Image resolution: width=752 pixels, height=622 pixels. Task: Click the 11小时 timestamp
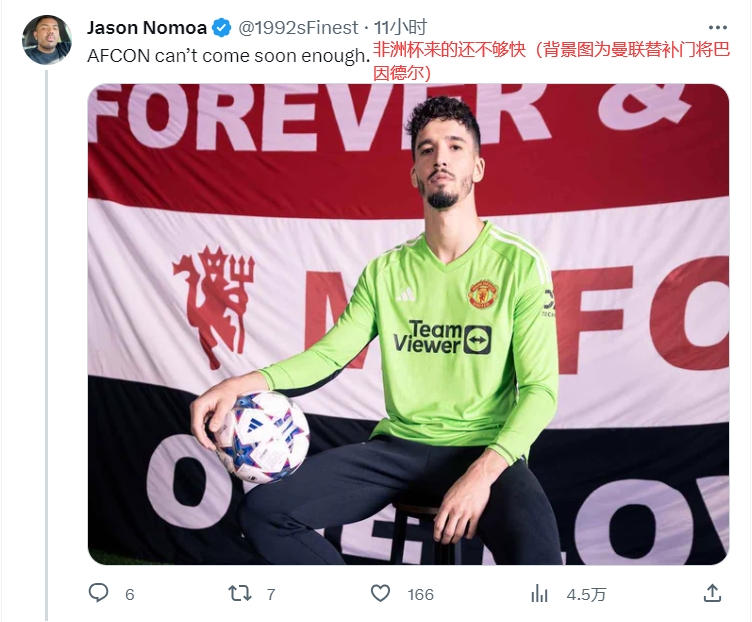click(400, 28)
